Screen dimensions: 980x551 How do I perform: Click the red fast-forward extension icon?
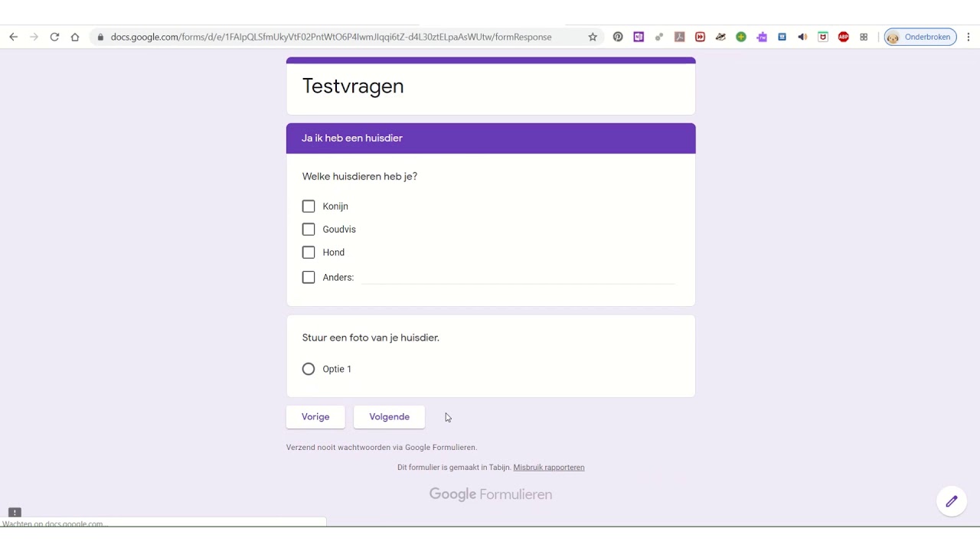pyautogui.click(x=700, y=37)
